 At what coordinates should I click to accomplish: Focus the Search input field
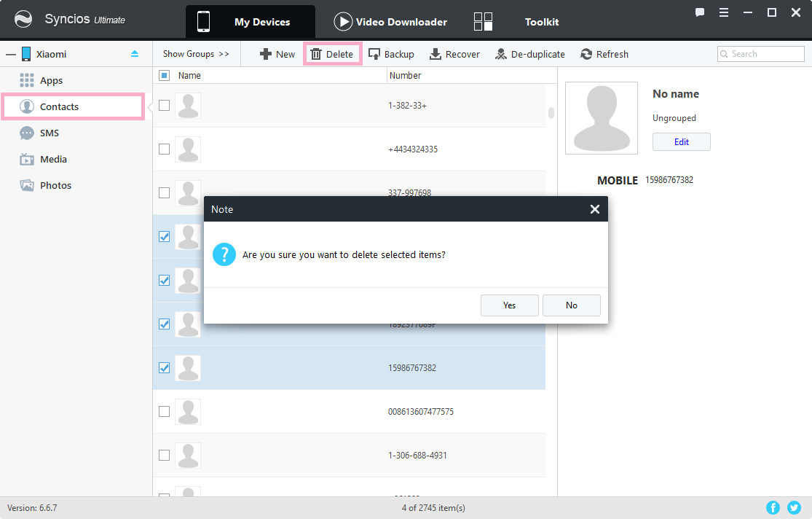pyautogui.click(x=761, y=54)
